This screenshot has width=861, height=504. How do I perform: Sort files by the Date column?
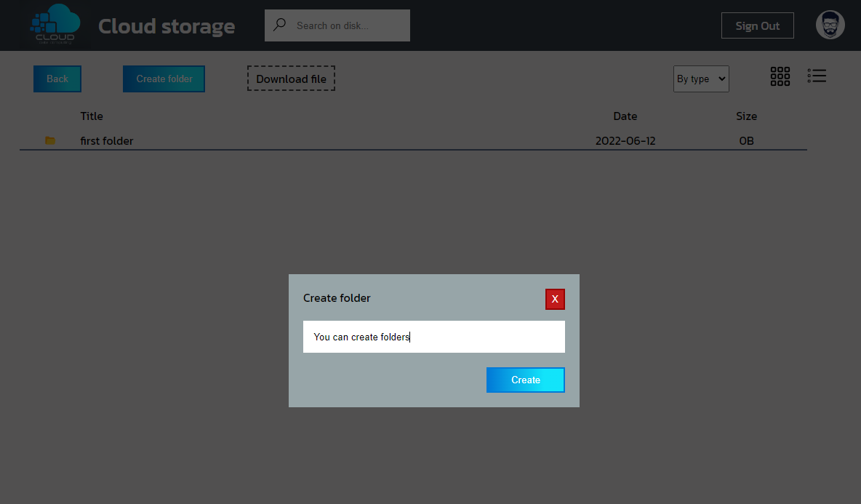pos(625,116)
